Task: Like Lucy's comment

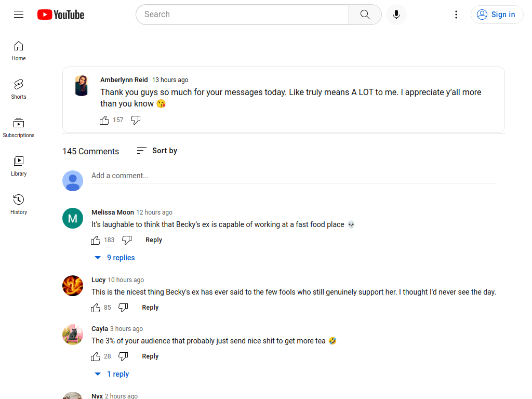Action: [96, 308]
